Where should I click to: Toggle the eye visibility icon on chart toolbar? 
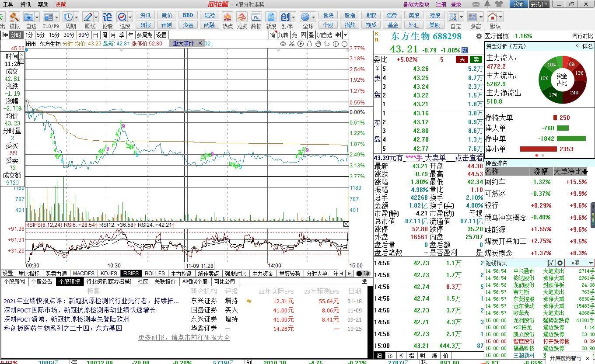(283, 44)
